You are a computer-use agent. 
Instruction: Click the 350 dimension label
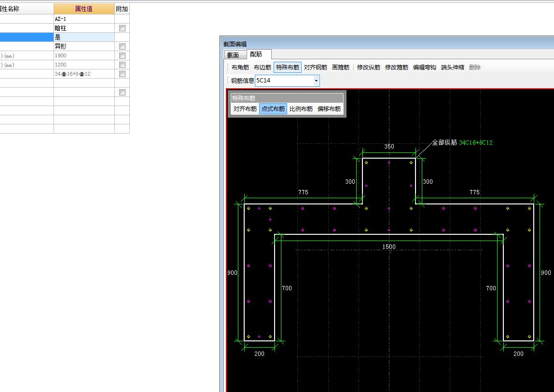[389, 146]
